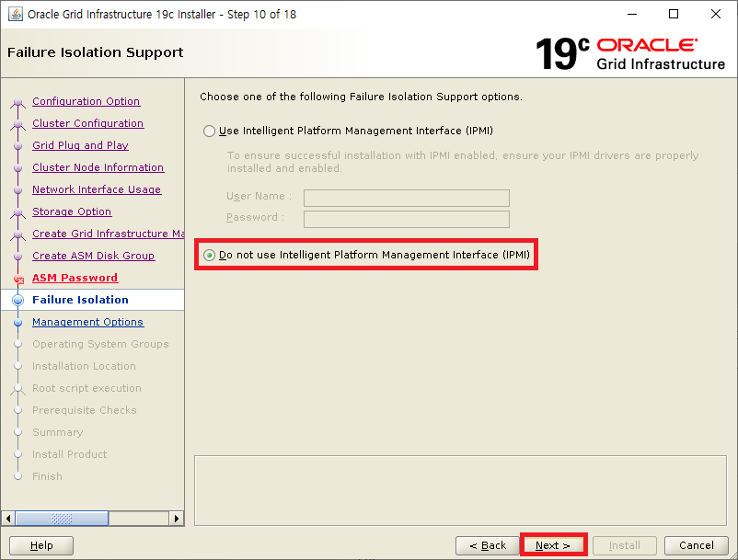Click the Failure Isolation current-step marker icon

pyautogui.click(x=17, y=300)
